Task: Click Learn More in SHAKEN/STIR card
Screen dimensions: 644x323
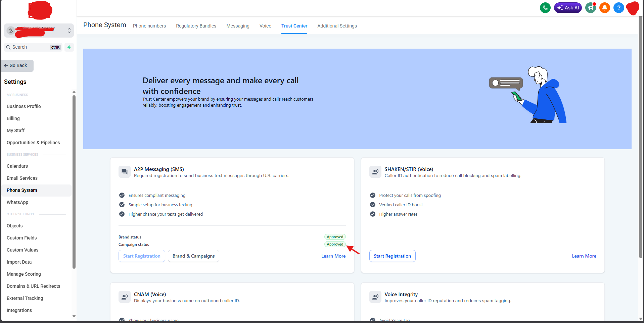Action: click(x=584, y=256)
